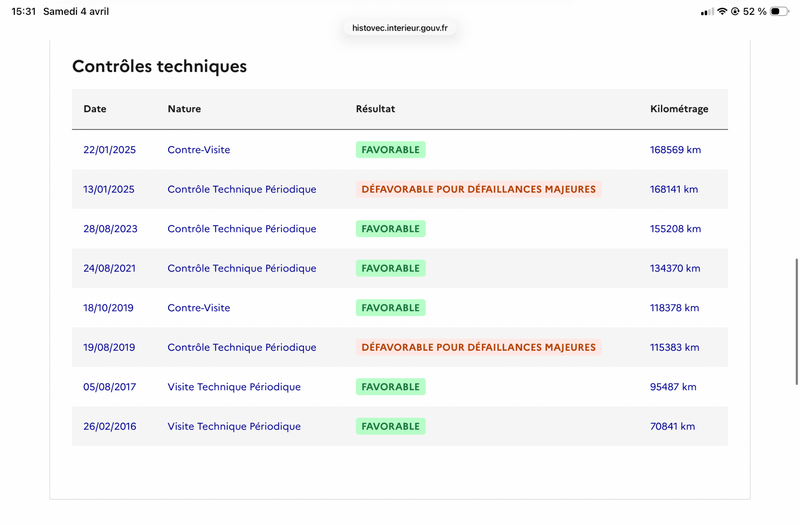Image resolution: width=800 pixels, height=525 pixels.
Task: Tap the 15:31 clock in status bar
Action: click(x=23, y=11)
